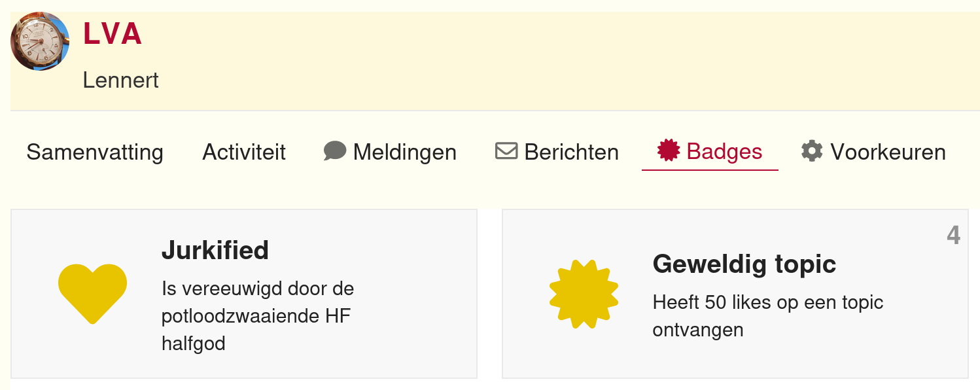
Task: Open the Berichten tab label
Action: pyautogui.click(x=572, y=152)
